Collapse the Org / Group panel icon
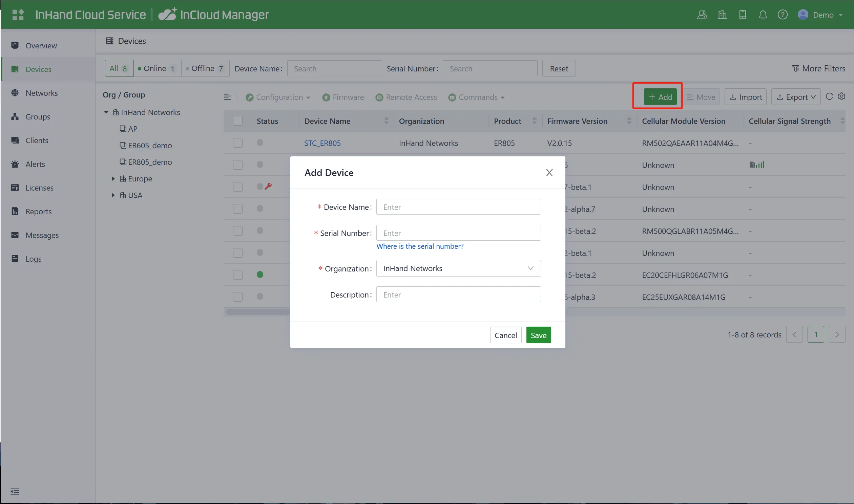Viewport: 854px width, 504px height. click(227, 97)
